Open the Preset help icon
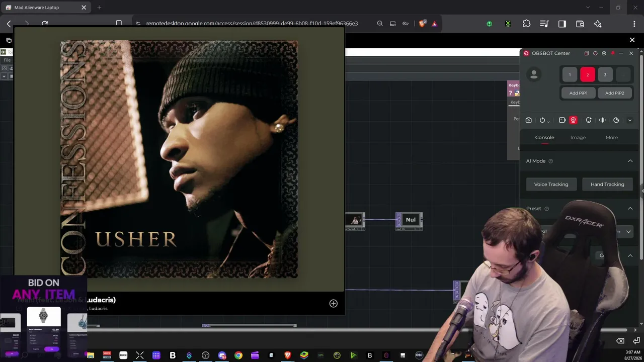 coord(547,209)
